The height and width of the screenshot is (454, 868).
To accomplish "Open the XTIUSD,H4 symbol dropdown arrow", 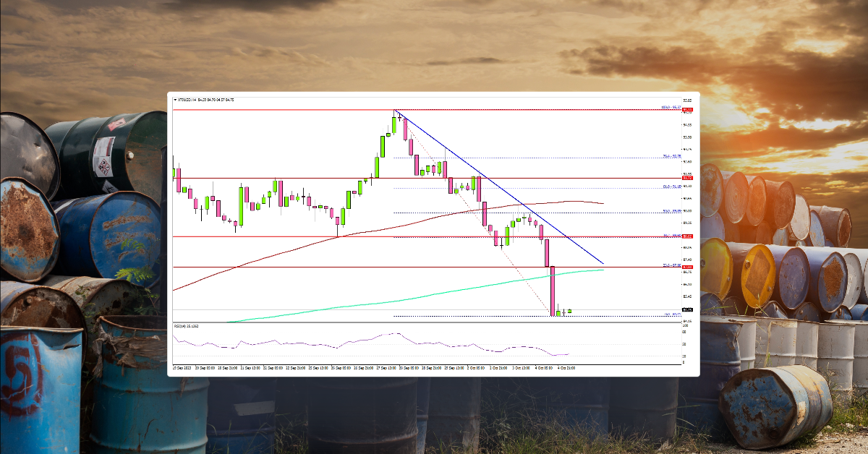I will coord(174,100).
